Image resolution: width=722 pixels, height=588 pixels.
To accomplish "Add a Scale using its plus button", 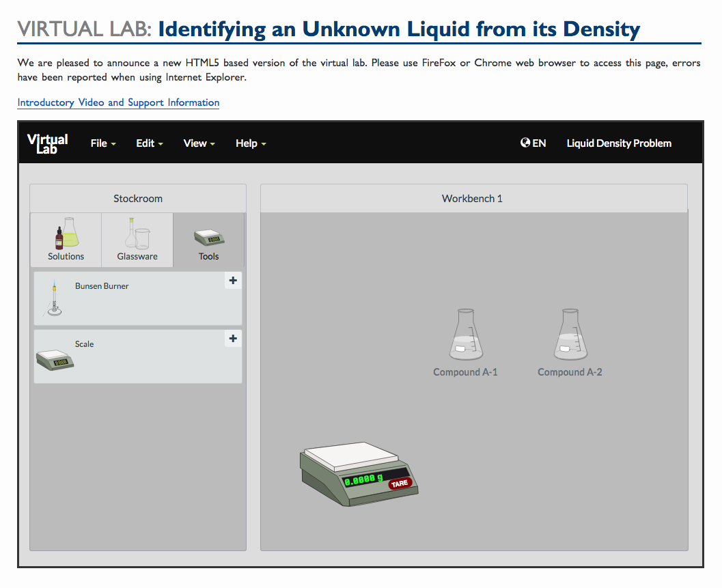I will click(x=233, y=339).
